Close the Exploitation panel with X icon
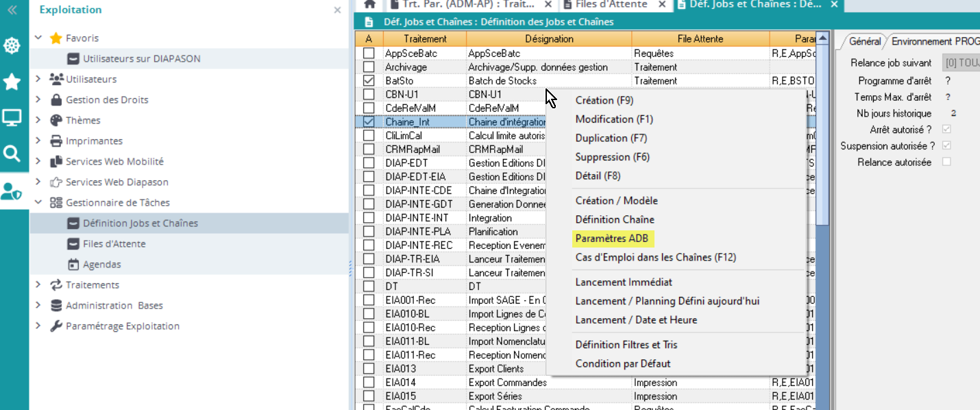 [x=337, y=10]
